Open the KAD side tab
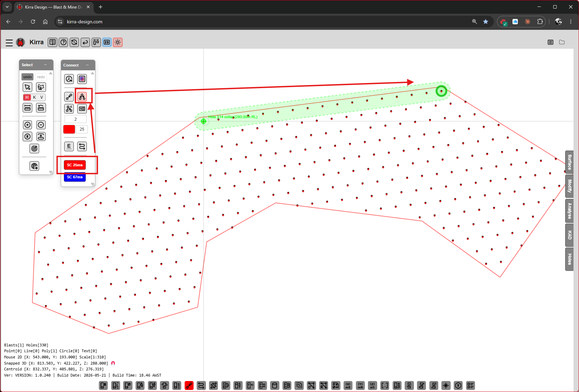Screen dimensions: 579x392 click(x=569, y=235)
